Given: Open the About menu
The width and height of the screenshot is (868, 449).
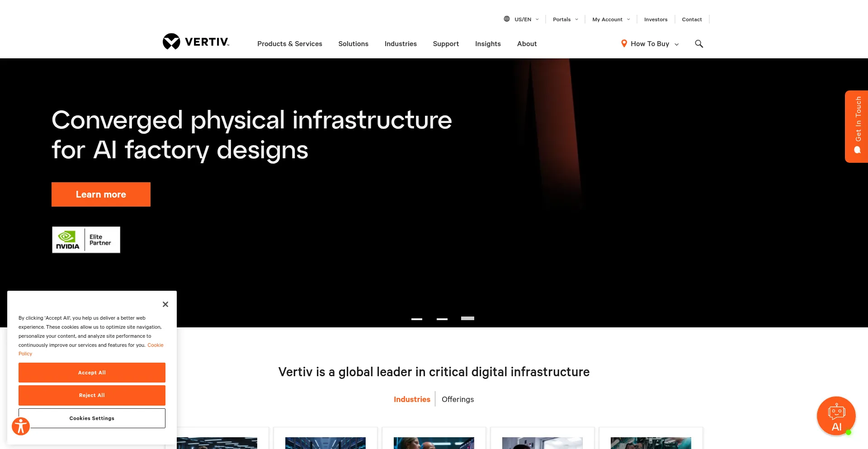Looking at the screenshot, I should click(x=527, y=44).
